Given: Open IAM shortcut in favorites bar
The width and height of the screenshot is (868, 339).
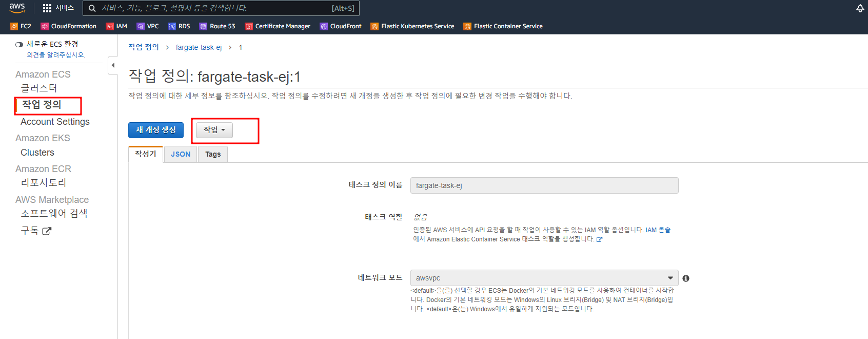Looking at the screenshot, I should (116, 26).
